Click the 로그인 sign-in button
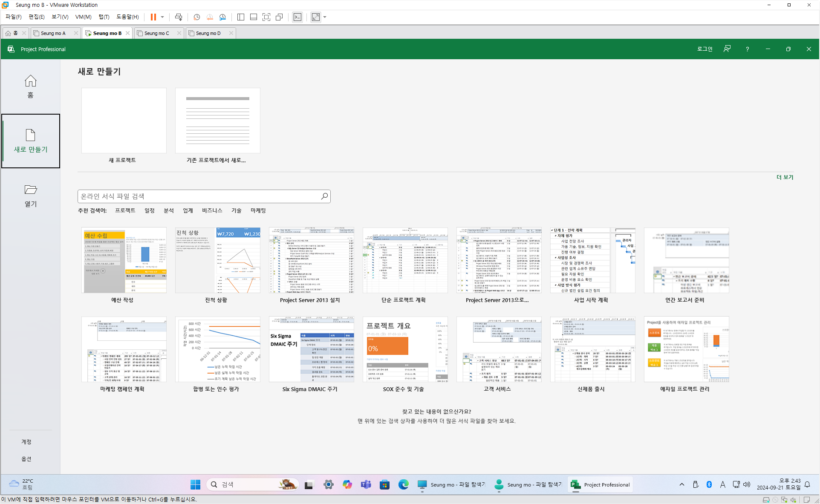 [x=705, y=49]
